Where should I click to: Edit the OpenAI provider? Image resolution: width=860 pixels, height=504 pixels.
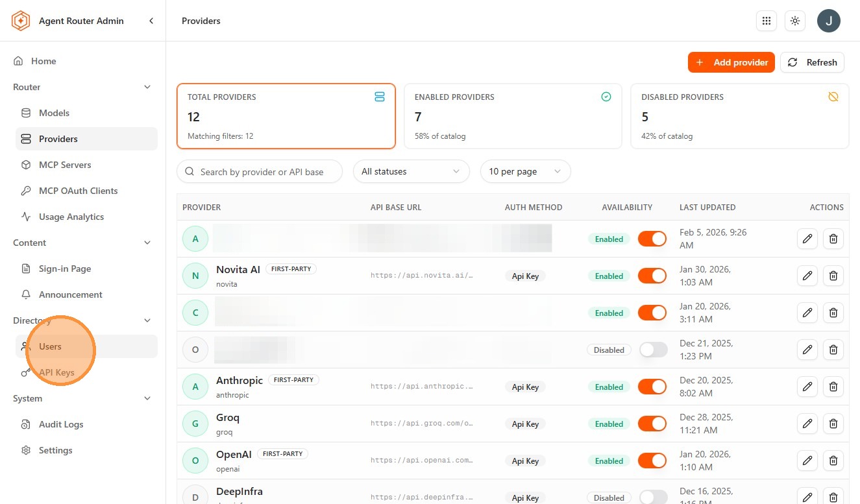(807, 461)
